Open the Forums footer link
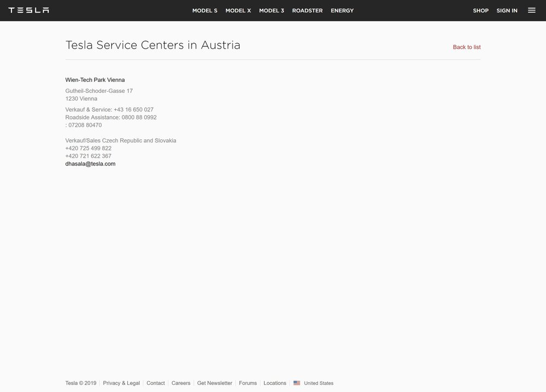 coord(247,383)
